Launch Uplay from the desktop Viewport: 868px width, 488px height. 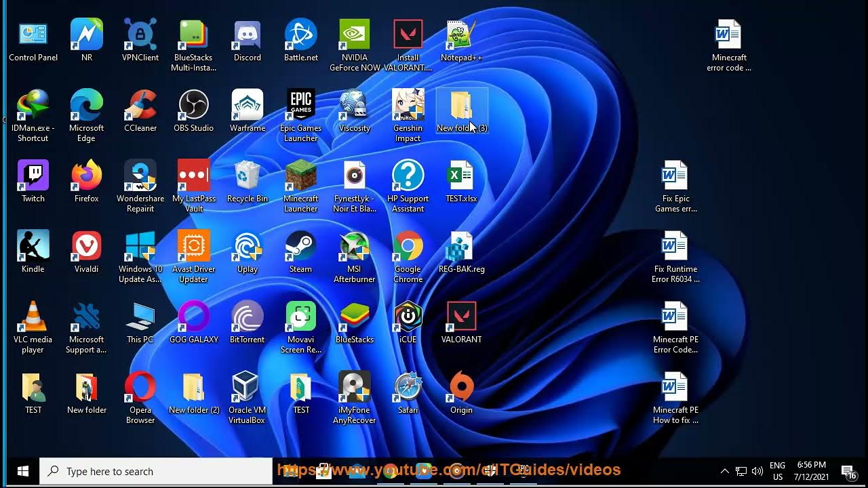(248, 252)
